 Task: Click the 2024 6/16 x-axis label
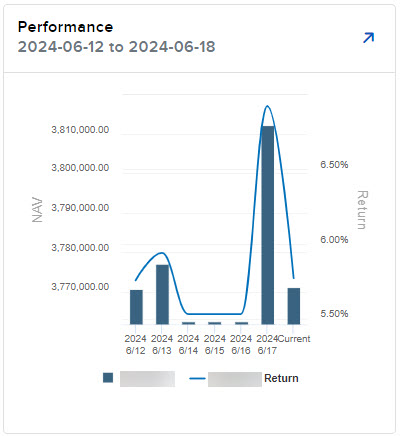click(x=241, y=344)
